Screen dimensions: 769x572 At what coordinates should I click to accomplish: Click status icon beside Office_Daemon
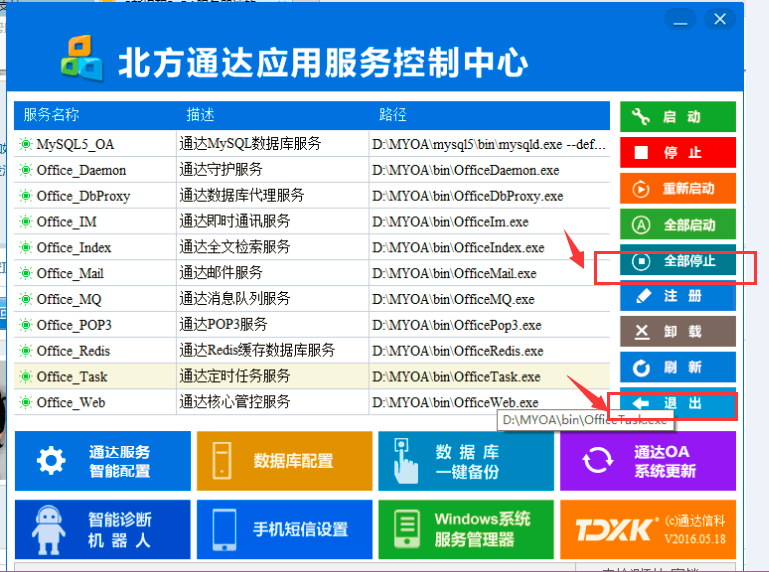[26, 170]
